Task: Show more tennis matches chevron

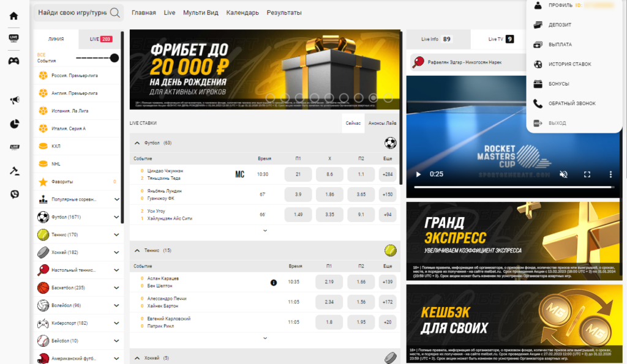Action: pos(265,338)
